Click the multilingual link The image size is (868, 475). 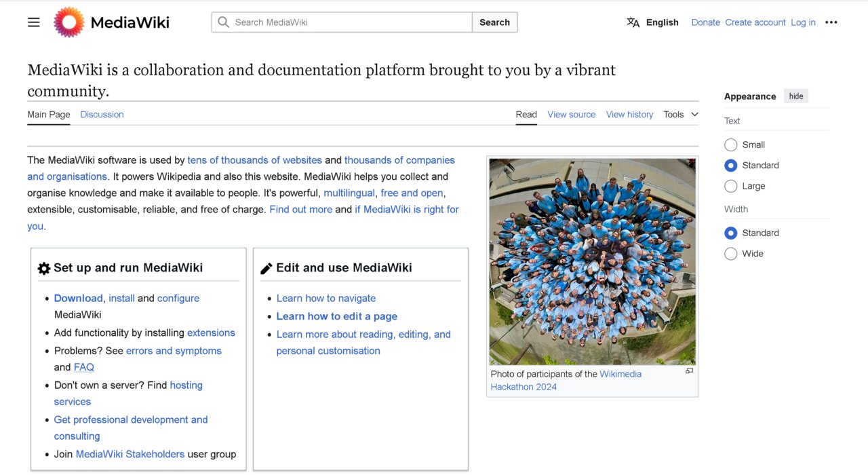pos(349,193)
